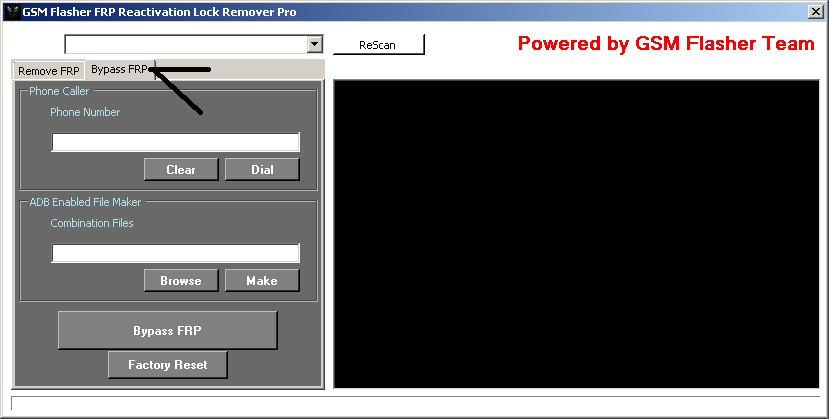The height and width of the screenshot is (419, 829).
Task: Click the bottom status bar field
Action: tap(416, 403)
